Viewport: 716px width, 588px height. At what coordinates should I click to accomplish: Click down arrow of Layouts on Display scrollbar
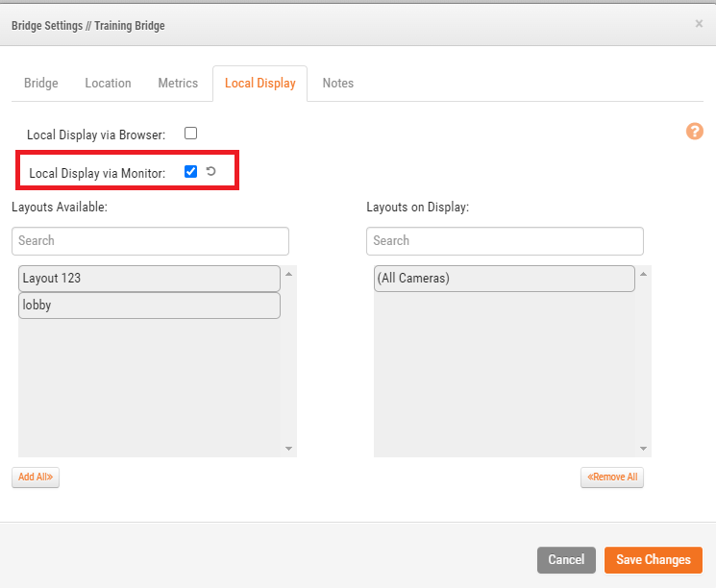pyautogui.click(x=643, y=449)
